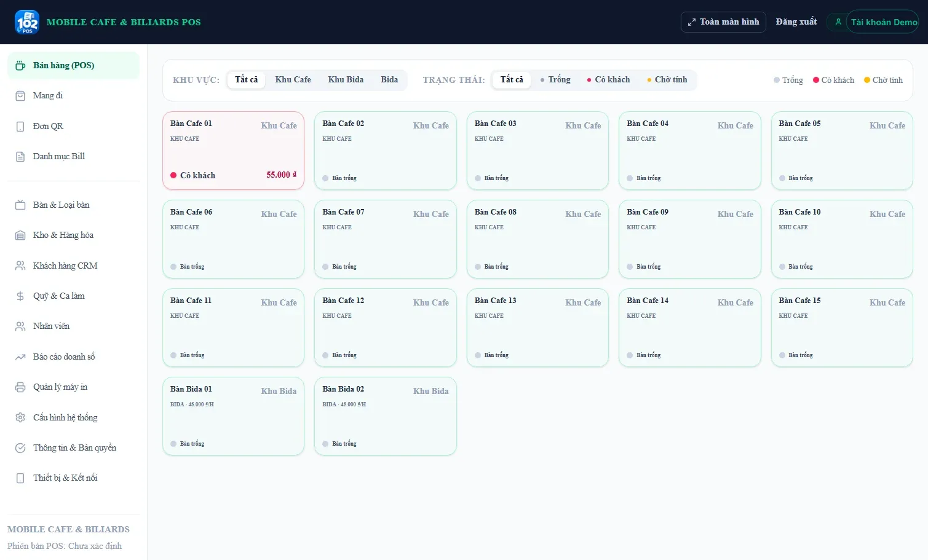Click the warehouse icon beside Kho & Hàng hóa
The image size is (928, 560).
[x=20, y=235]
